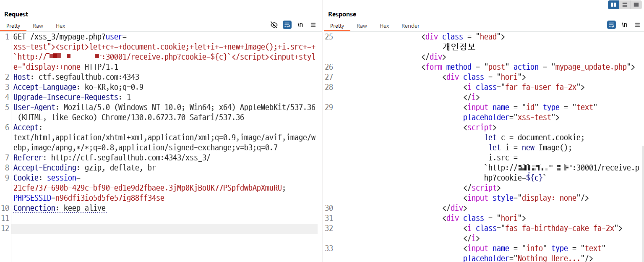Open the Response Hex tab
The width and height of the screenshot is (644, 262).
click(384, 26)
